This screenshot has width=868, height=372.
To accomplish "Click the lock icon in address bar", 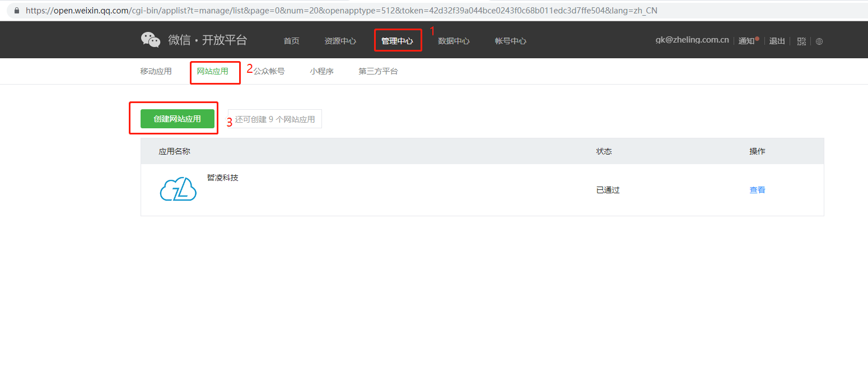I will 17,10.
